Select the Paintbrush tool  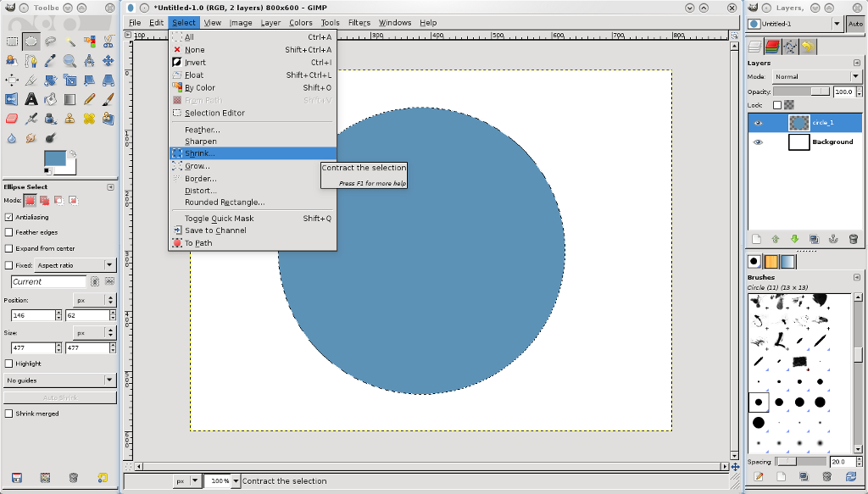tap(108, 100)
